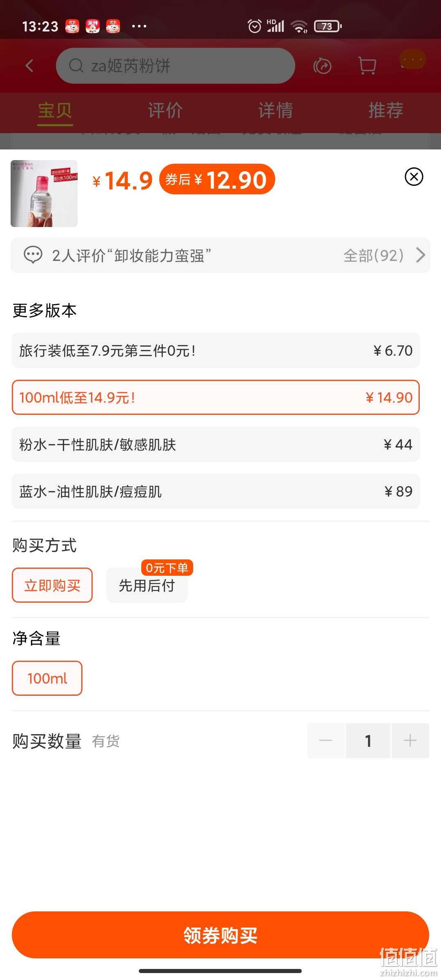Viewport: 441px width, 980px height.
Task: Open the shopping cart icon
Action: click(x=367, y=65)
